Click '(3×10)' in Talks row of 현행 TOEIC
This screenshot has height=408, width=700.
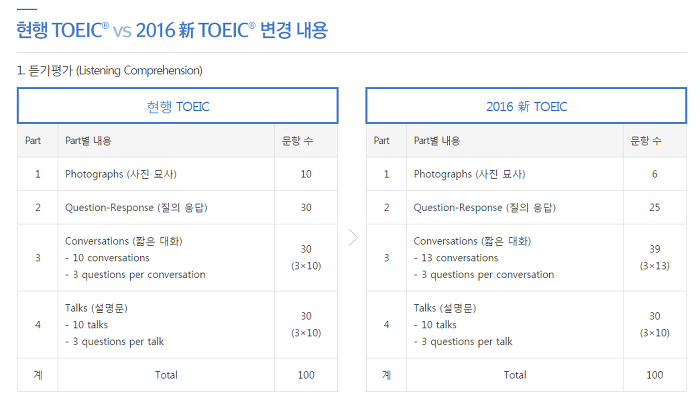(306, 333)
